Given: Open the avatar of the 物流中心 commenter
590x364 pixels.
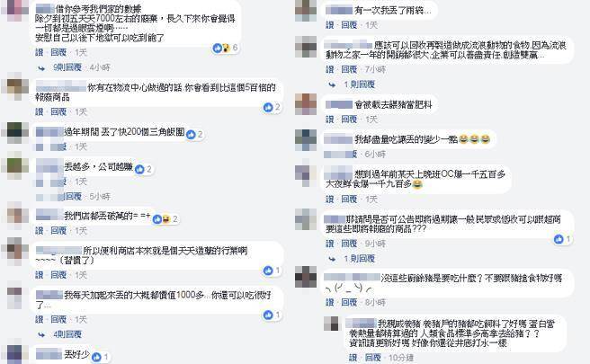Looking at the screenshot, I should tap(14, 87).
